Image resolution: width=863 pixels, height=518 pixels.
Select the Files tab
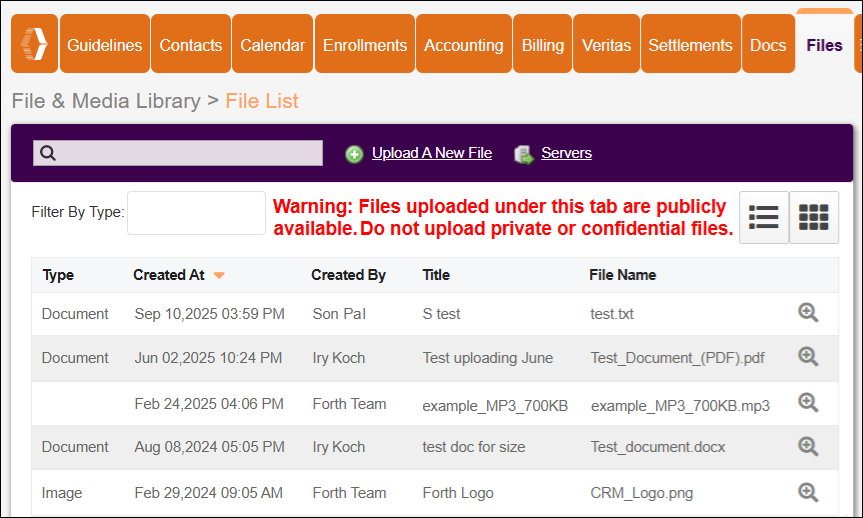click(x=824, y=43)
